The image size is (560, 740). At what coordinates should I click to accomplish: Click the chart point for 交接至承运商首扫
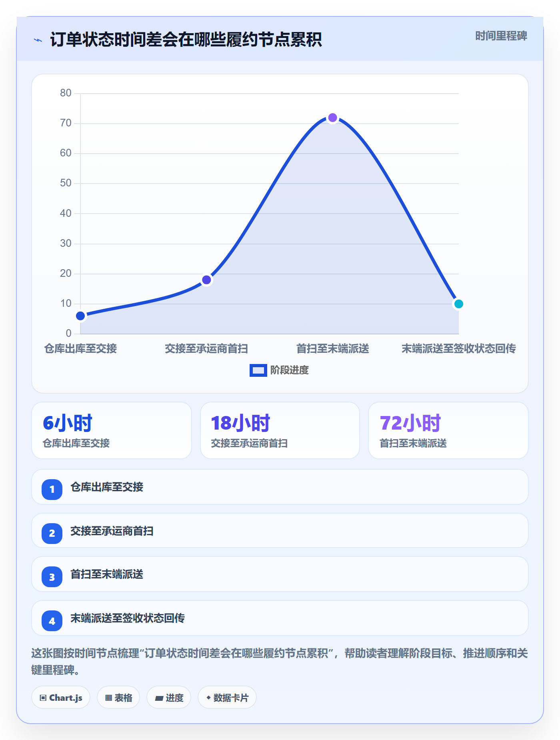click(206, 280)
